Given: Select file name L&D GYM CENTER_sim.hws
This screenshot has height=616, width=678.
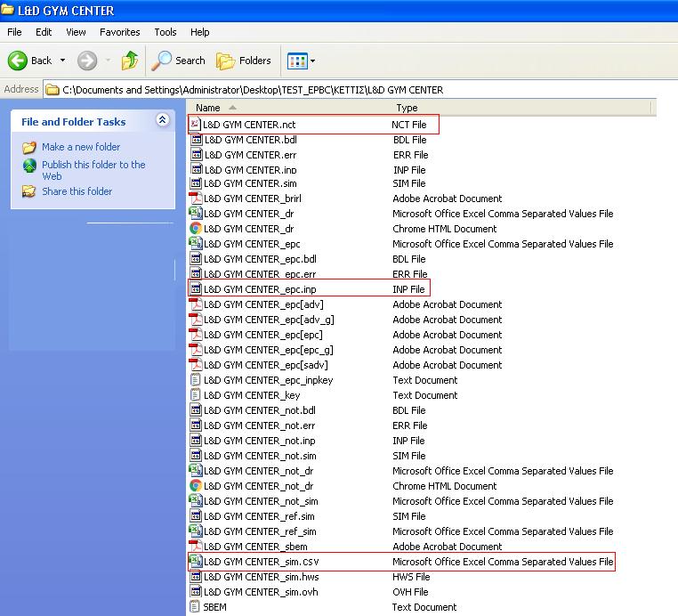Looking at the screenshot, I should pyautogui.click(x=262, y=577).
